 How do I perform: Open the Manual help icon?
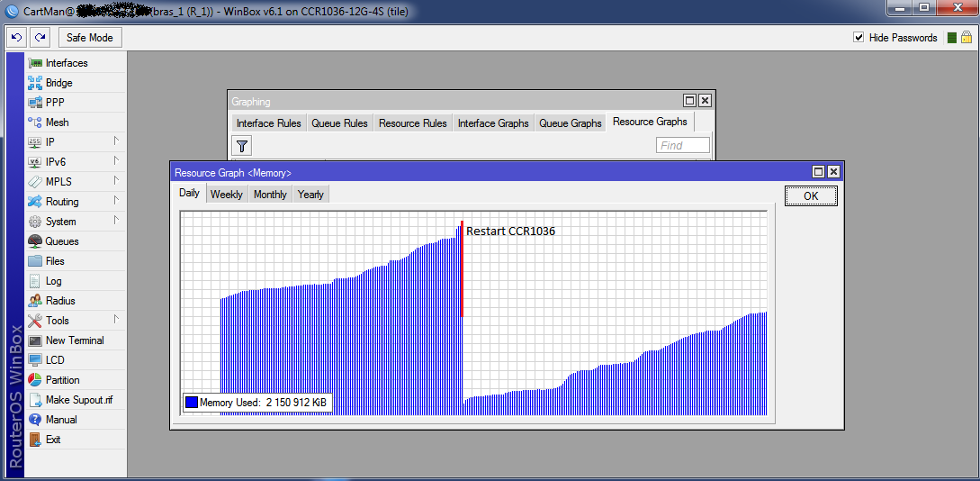click(x=35, y=420)
